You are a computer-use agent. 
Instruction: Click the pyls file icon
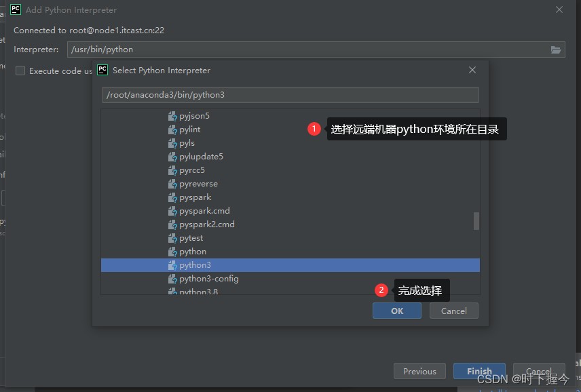(172, 143)
